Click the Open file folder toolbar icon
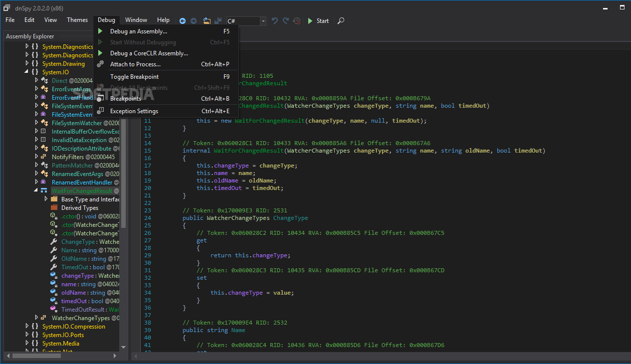The width and height of the screenshot is (631, 364). [207, 21]
